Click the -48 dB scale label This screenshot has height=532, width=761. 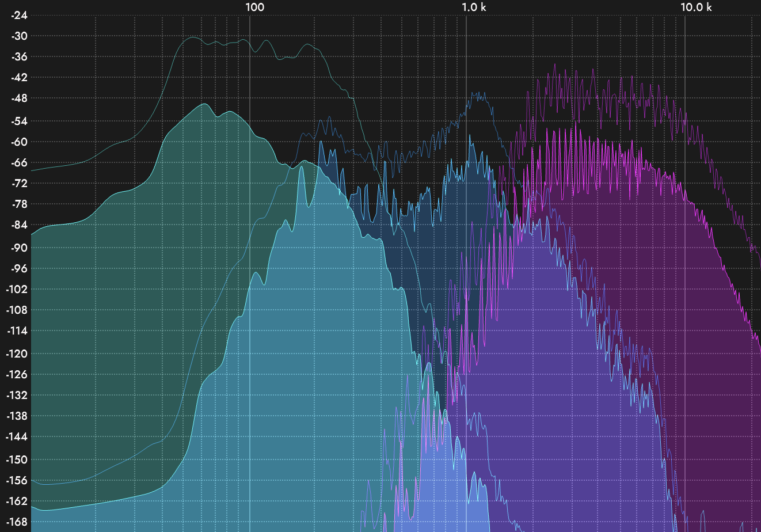19,98
